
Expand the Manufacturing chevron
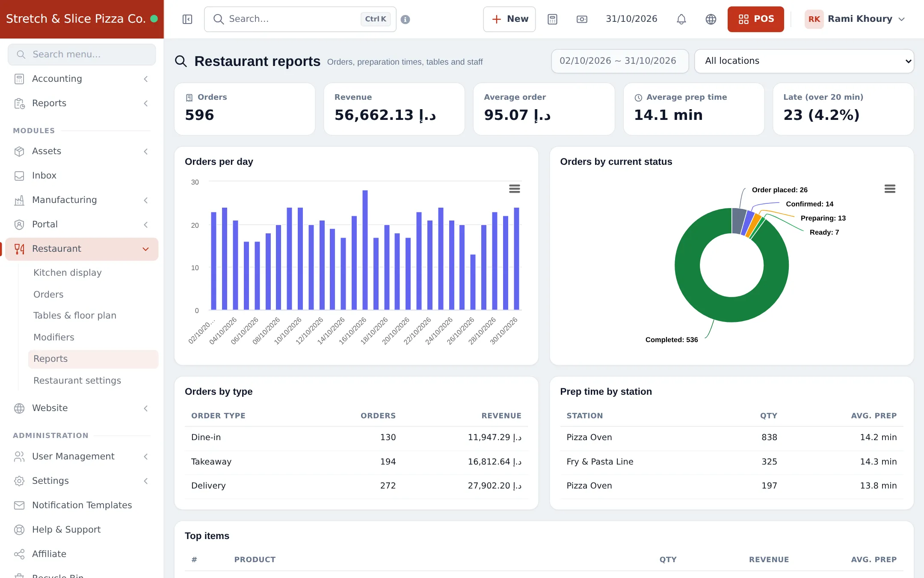[146, 200]
